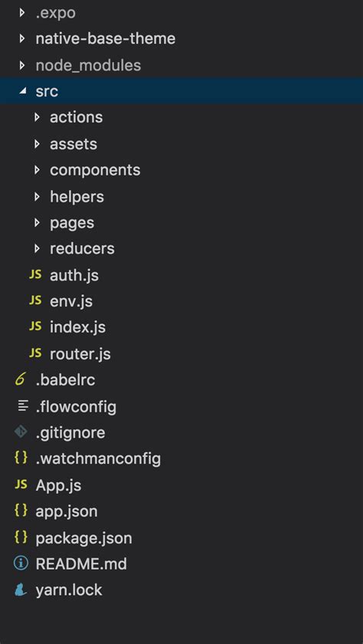Select the native-base-theme folder

pos(181,38)
